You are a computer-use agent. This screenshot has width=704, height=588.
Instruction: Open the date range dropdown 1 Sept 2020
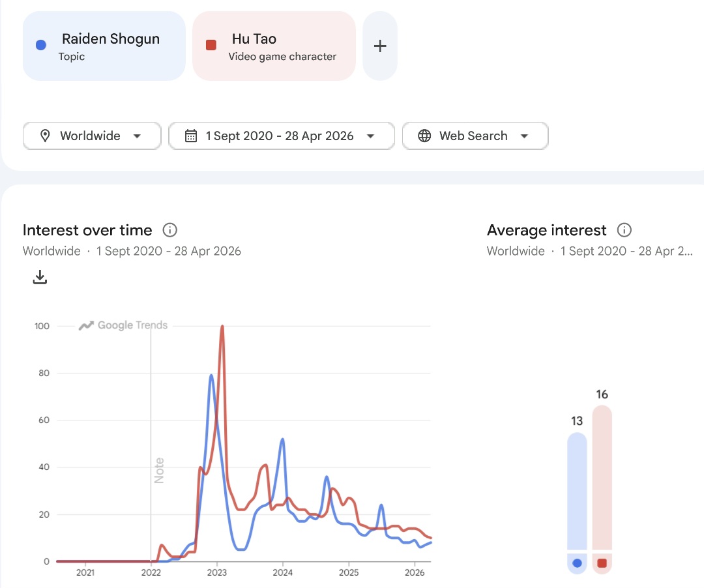[282, 136]
